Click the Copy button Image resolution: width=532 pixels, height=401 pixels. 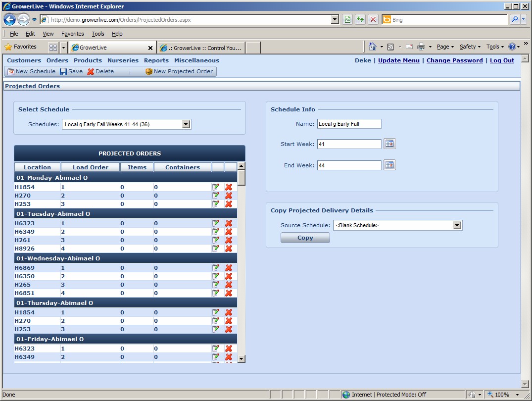point(305,238)
